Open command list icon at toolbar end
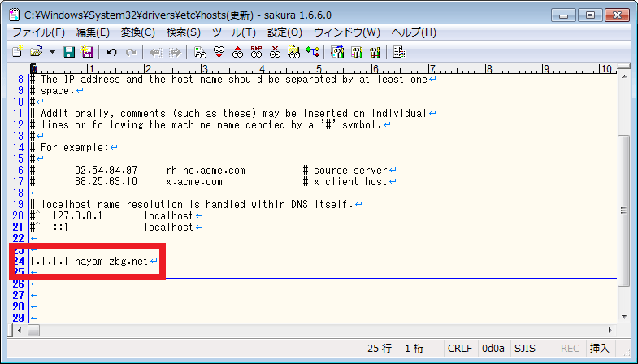This screenshot has height=364, width=638. [x=400, y=52]
